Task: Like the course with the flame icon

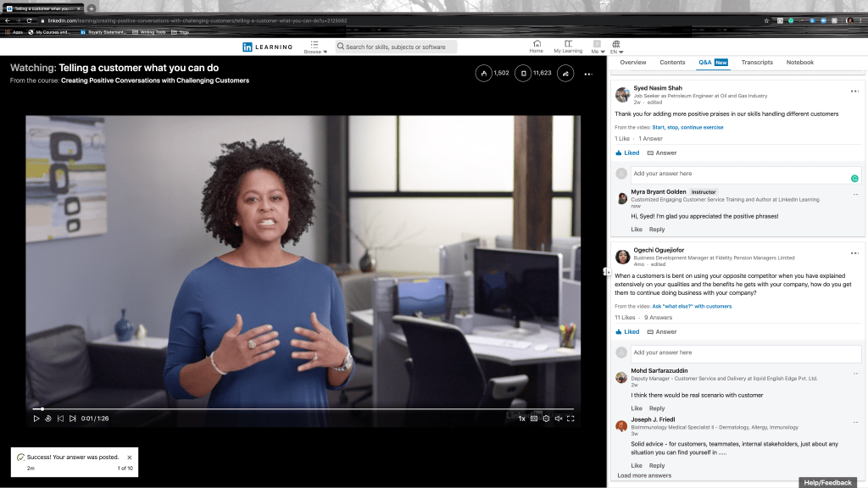Action: [484, 74]
